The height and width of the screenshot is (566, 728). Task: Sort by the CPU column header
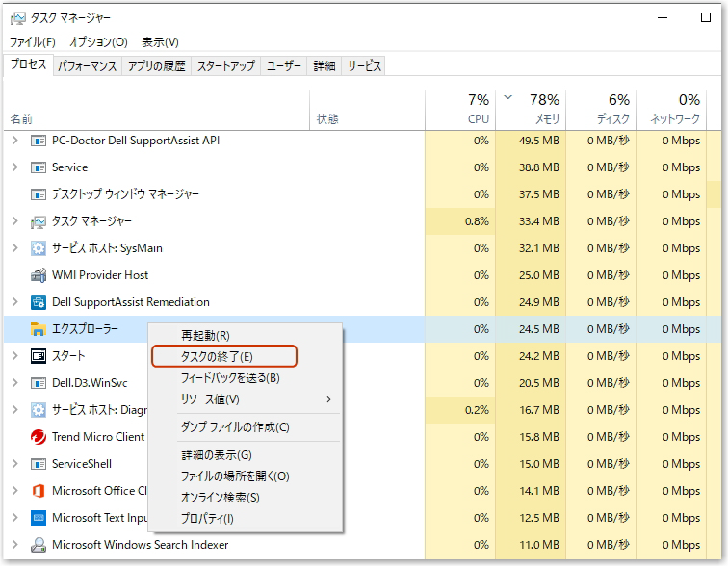coord(460,110)
